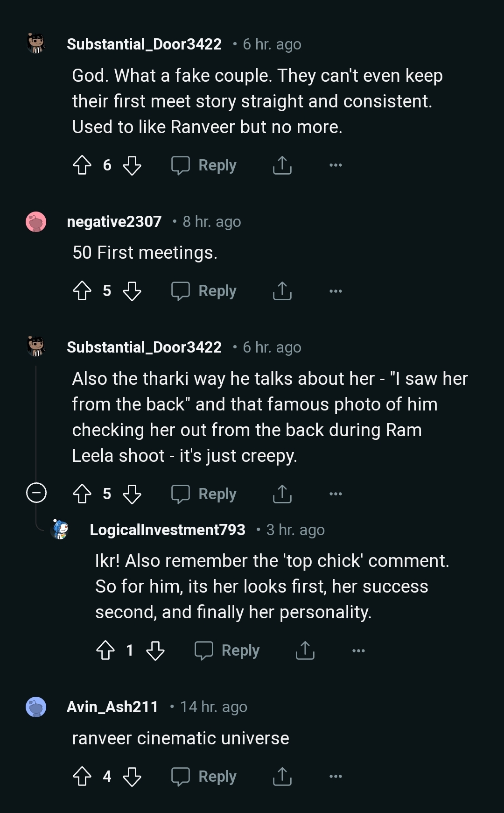Share the 'ranveer cinematic universe' comment
The image size is (504, 813).
click(281, 776)
